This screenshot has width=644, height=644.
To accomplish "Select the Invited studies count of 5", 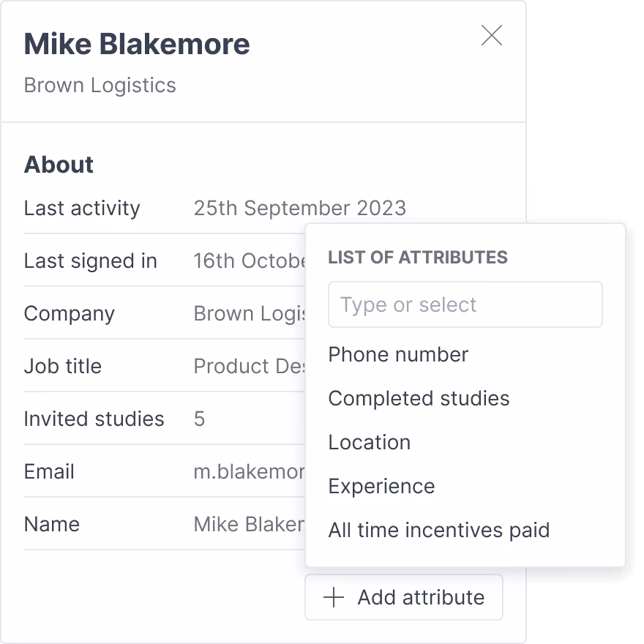I will click(x=198, y=419).
